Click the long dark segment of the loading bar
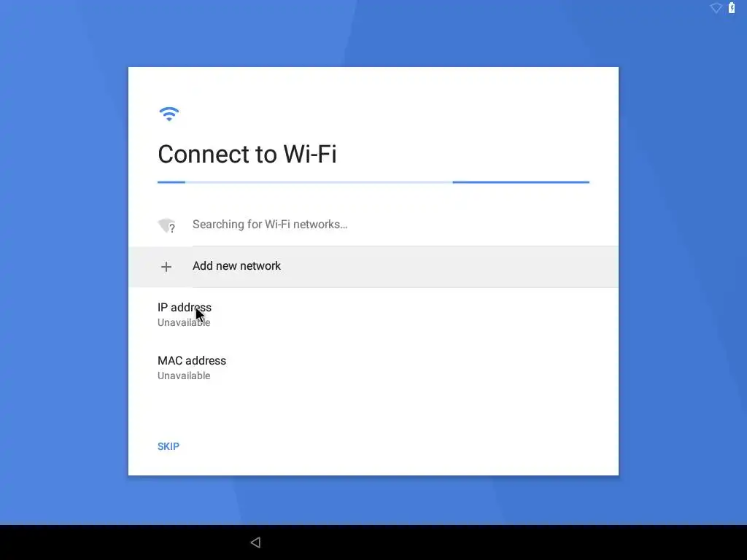This screenshot has width=747, height=560. click(521, 182)
